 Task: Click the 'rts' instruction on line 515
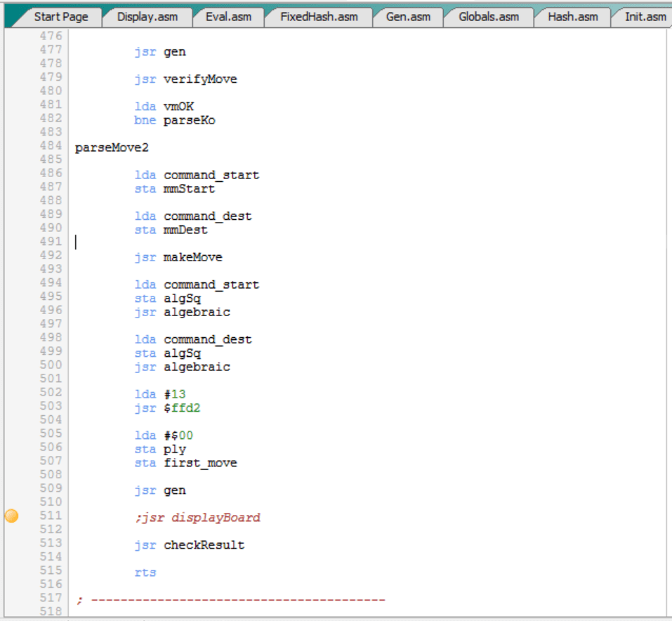[145, 573]
